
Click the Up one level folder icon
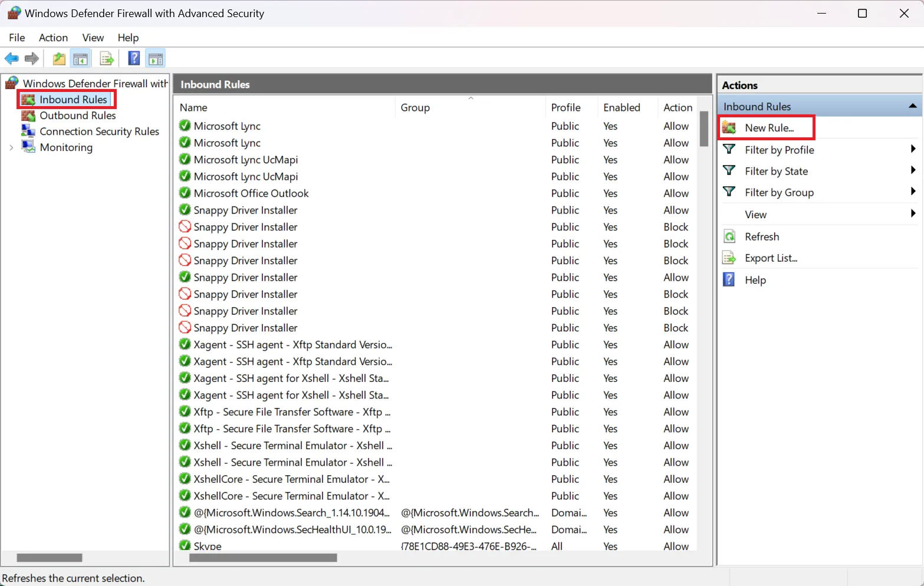pyautogui.click(x=59, y=58)
